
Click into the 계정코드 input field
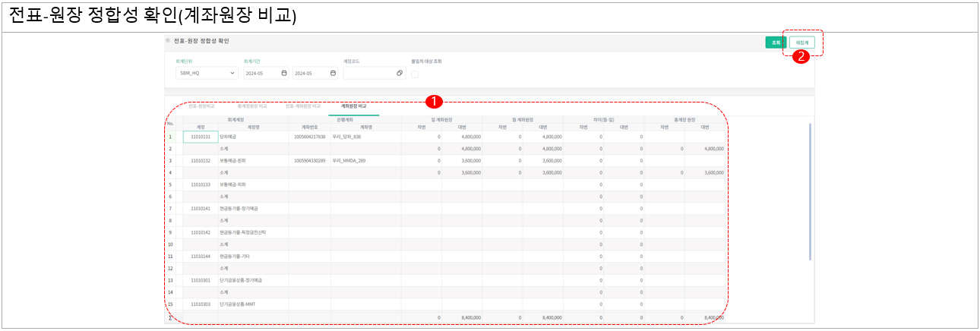coord(369,74)
